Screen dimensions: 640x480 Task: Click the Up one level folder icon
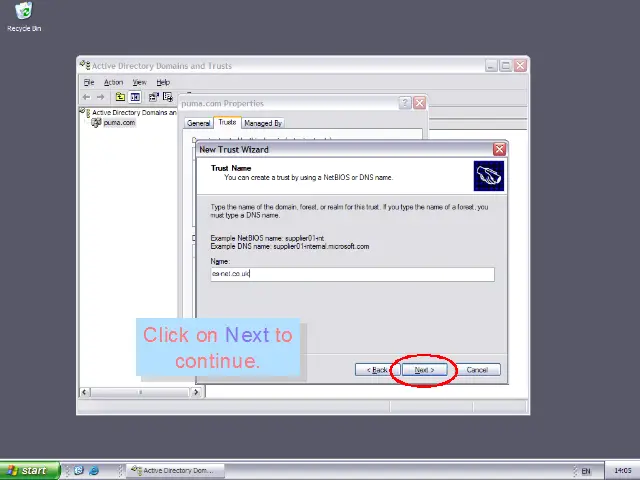click(120, 97)
